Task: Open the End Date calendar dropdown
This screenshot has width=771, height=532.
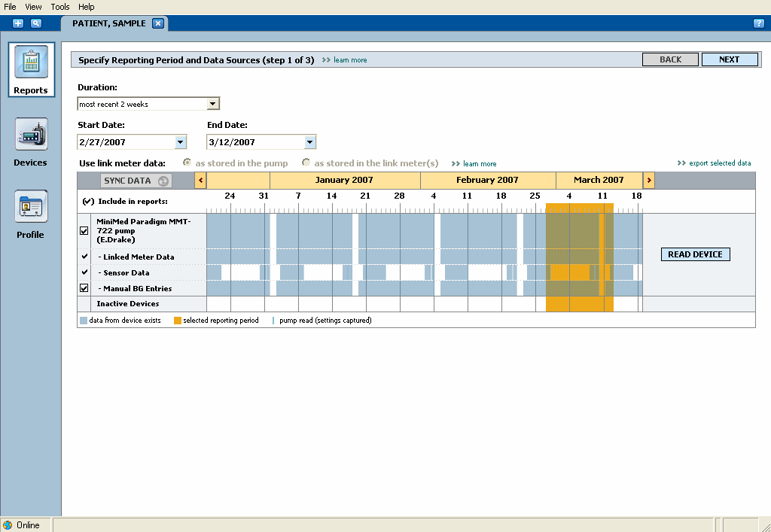Action: [309, 142]
